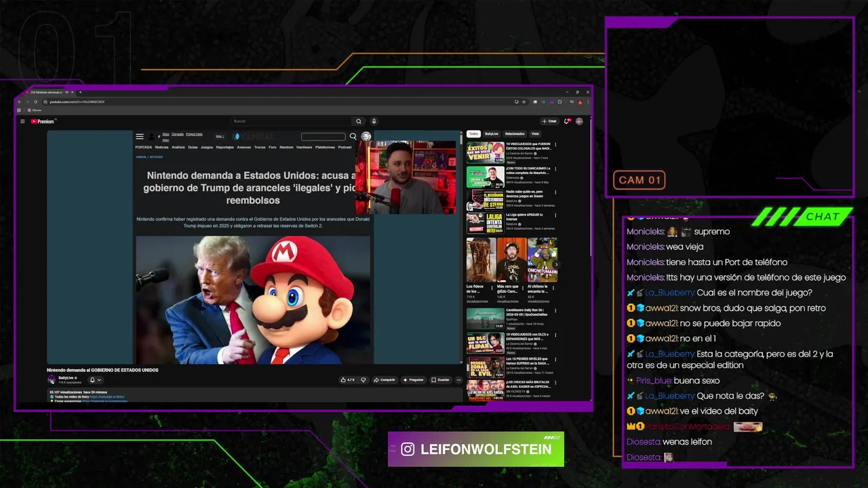Open the BaityLive channel avatar
The height and width of the screenshot is (488, 868).
pos(52,380)
